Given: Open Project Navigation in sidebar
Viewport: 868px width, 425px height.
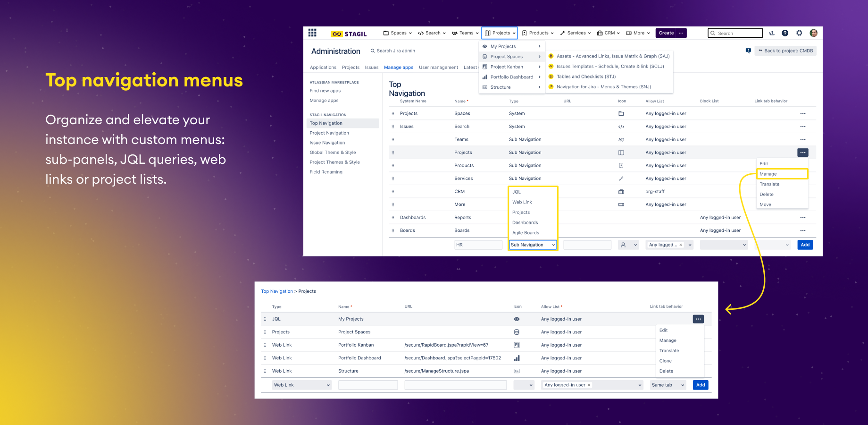Looking at the screenshot, I should click(x=329, y=133).
